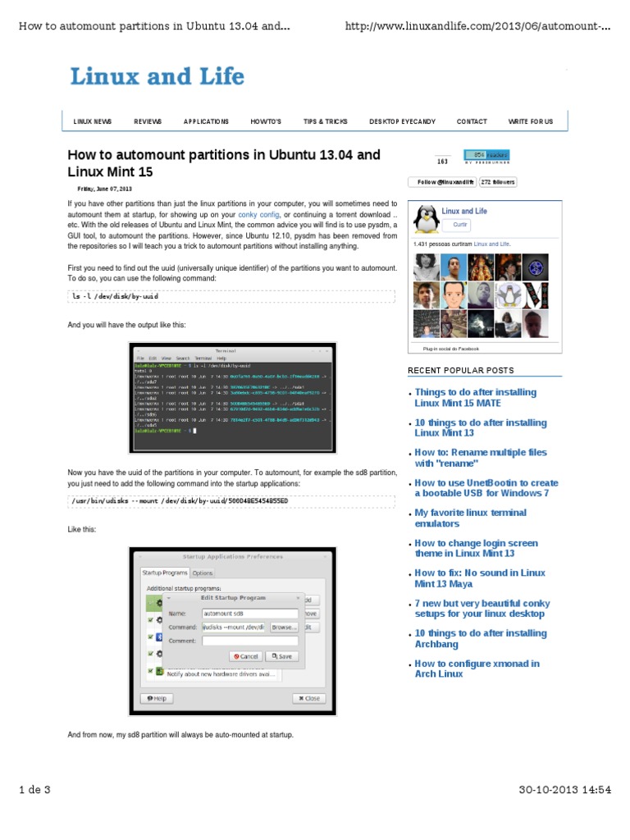
Task: Open My favorite linux terminal emulators post
Action: point(471,518)
